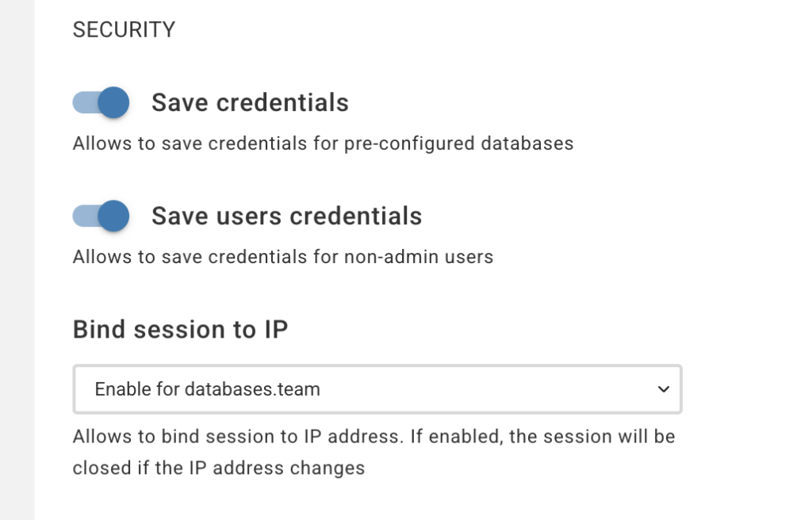Disable the Save users credentials switch
This screenshot has height=520, width=812.
pos(101,216)
